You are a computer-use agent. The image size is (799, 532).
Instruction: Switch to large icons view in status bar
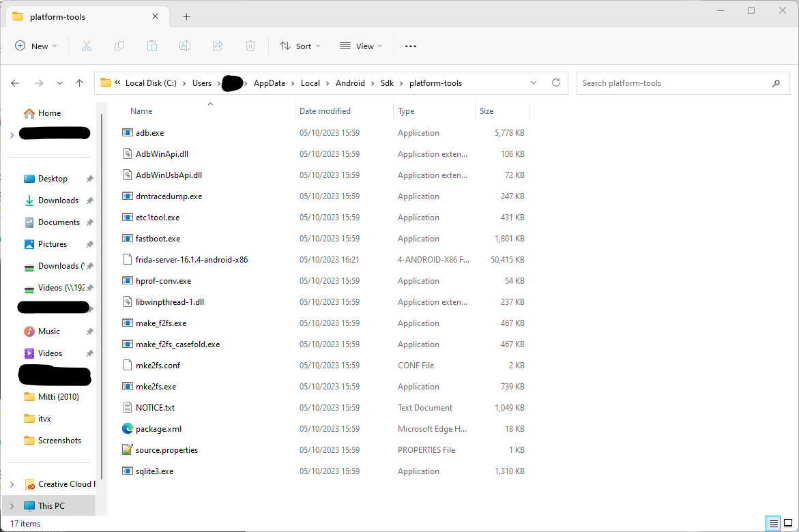788,523
